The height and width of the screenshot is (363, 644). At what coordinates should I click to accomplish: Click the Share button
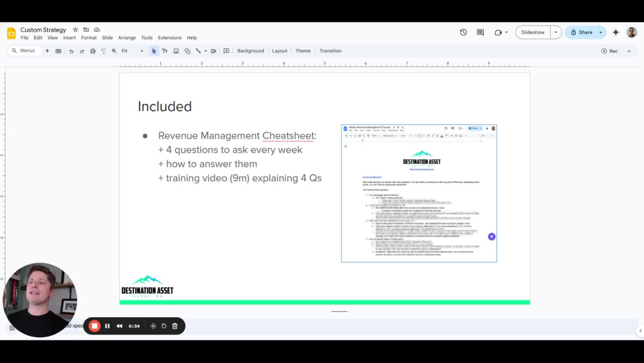[581, 32]
